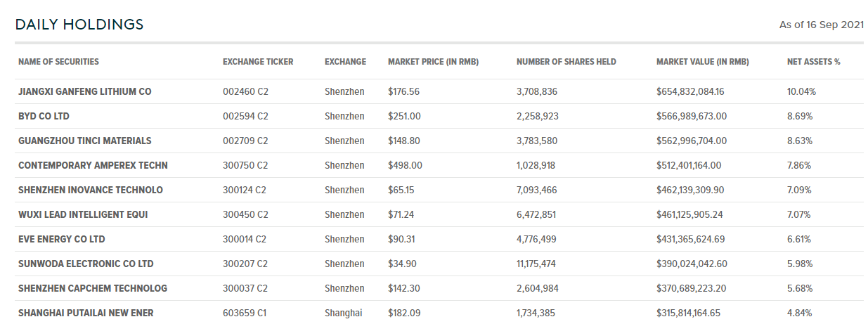Click net assets 10.04%

[801, 91]
